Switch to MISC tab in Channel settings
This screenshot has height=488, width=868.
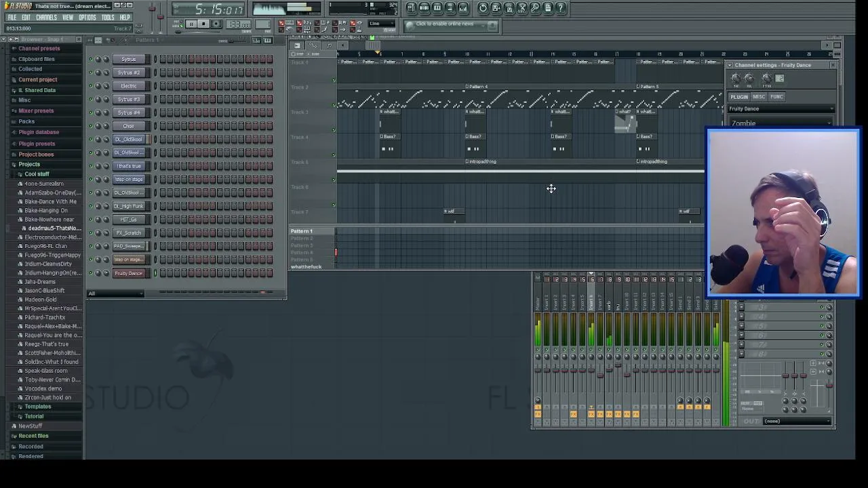[759, 97]
